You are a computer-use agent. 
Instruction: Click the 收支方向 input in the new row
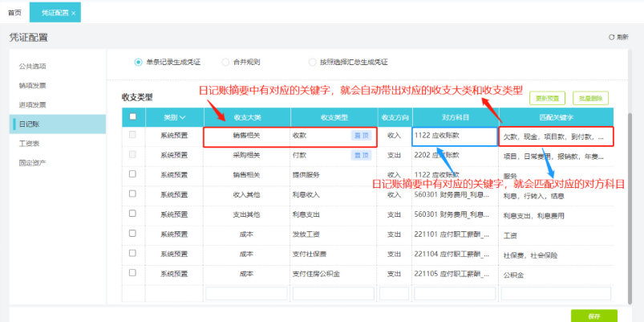click(x=395, y=294)
